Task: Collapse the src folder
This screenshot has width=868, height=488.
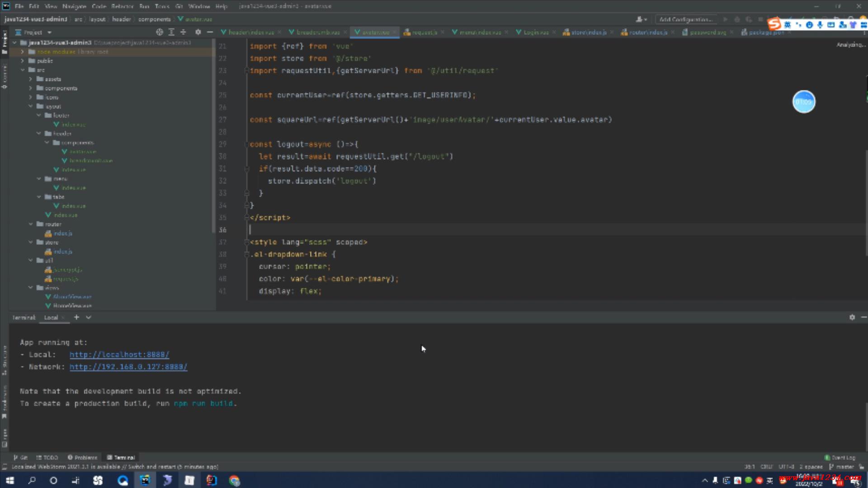Action: [x=22, y=70]
